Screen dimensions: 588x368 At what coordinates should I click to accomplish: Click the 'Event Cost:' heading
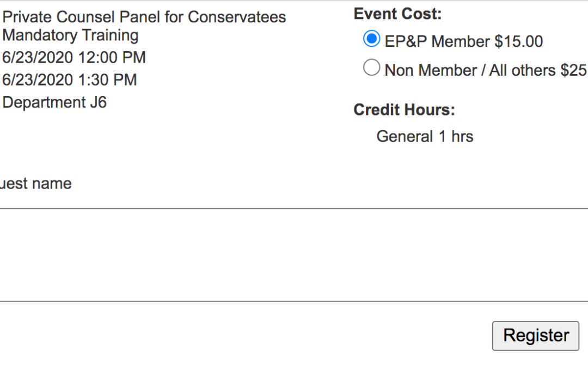(x=397, y=14)
